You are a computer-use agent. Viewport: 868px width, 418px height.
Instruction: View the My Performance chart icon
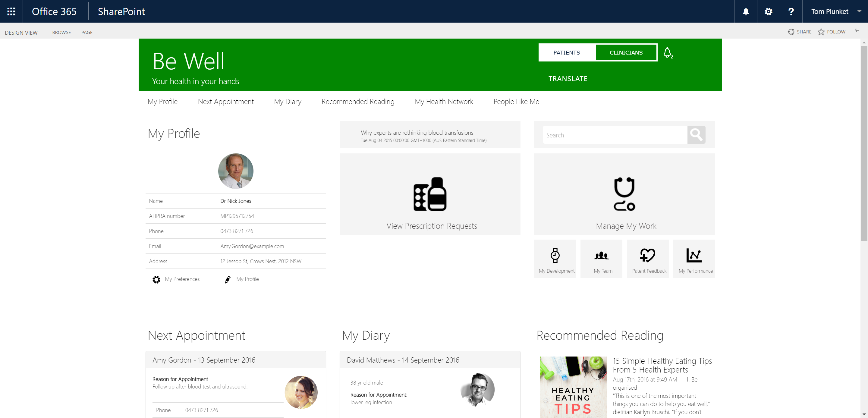click(694, 255)
